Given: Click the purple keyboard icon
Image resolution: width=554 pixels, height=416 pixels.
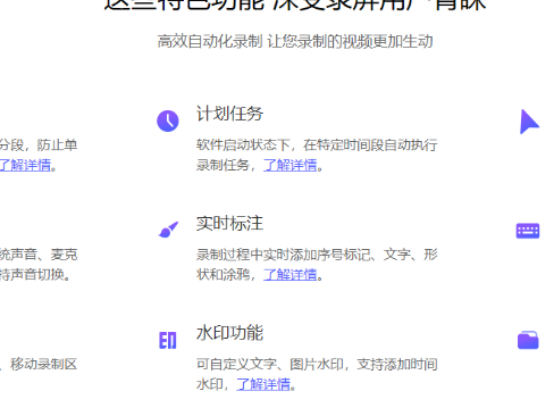Looking at the screenshot, I should [528, 231].
